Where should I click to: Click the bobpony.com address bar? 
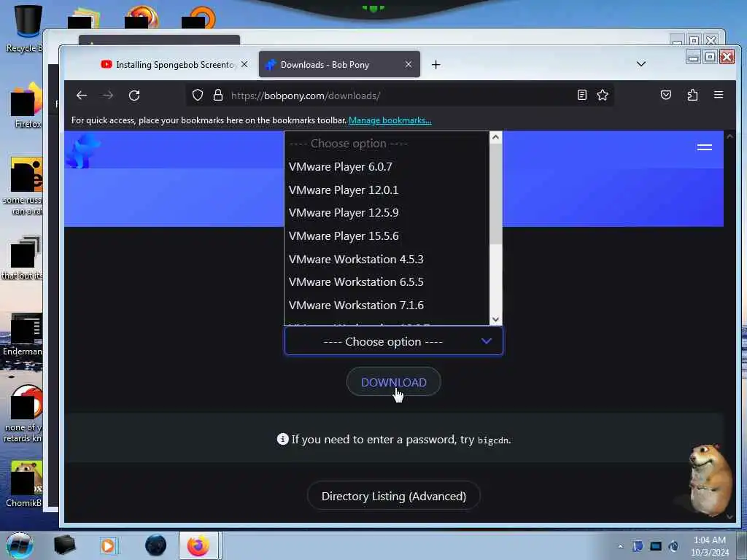[400, 96]
